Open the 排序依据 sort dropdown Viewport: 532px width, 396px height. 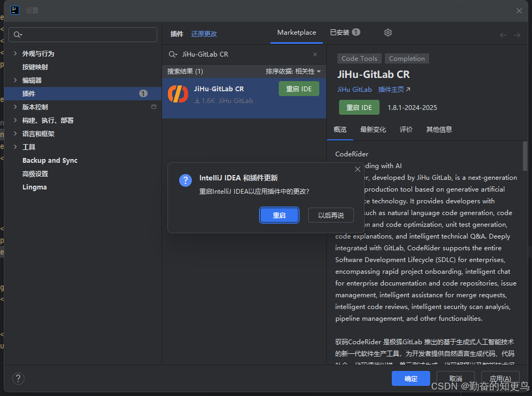tap(293, 72)
